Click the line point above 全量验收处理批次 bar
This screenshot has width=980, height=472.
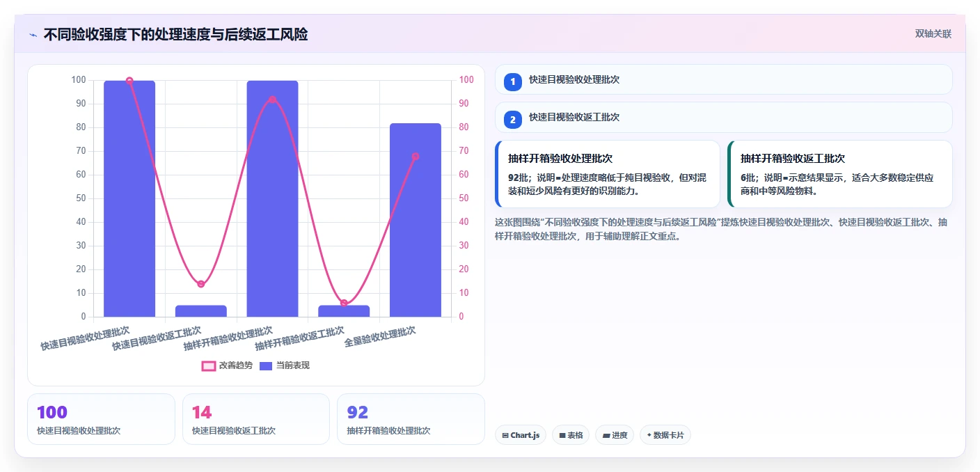coord(416,157)
